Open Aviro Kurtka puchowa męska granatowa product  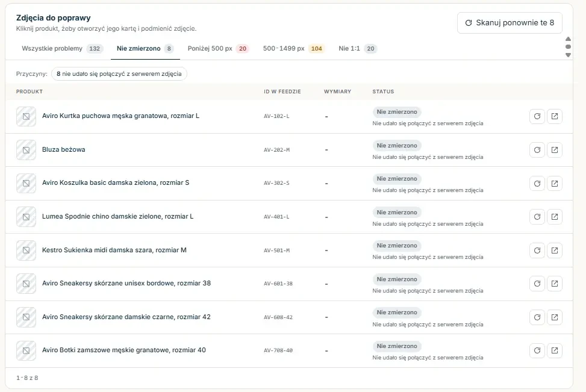click(x=120, y=116)
